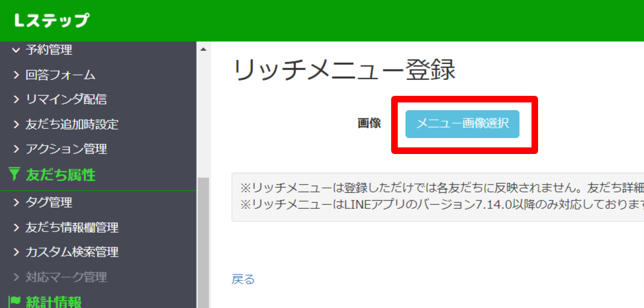Click the flag icon beside 統計情報
This screenshot has width=644, height=308.
pyautogui.click(x=15, y=302)
